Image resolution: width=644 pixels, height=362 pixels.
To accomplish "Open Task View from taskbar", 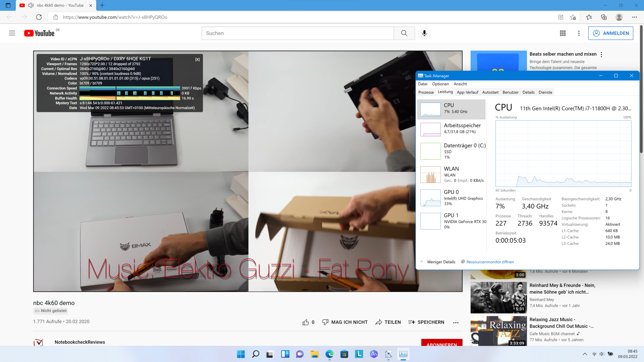I will tap(270, 354).
